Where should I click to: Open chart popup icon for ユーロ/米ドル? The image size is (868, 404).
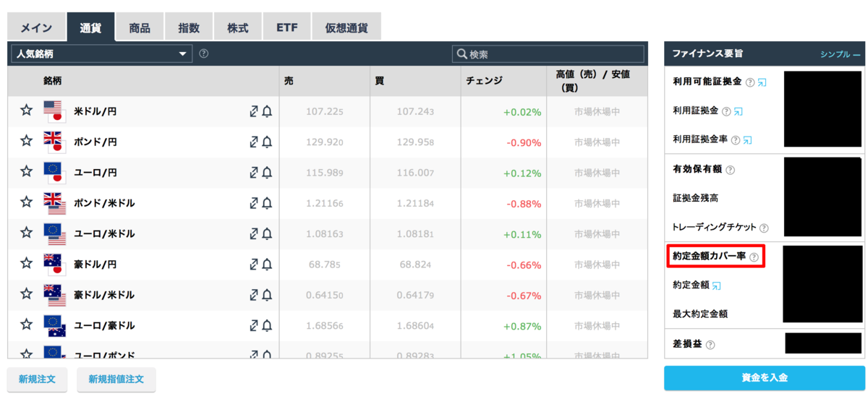[254, 233]
